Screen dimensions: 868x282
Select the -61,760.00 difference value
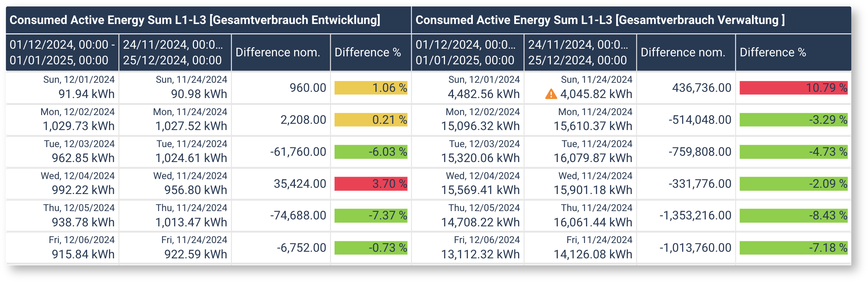tap(298, 152)
